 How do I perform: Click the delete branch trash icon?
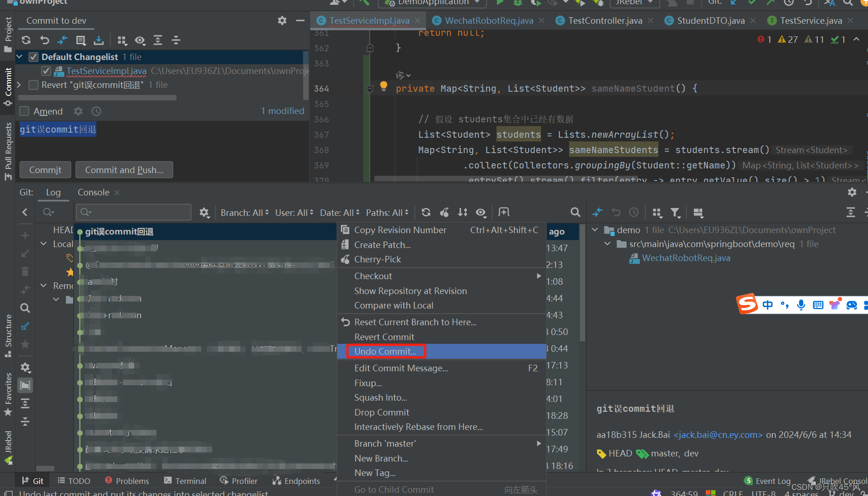coord(25,271)
